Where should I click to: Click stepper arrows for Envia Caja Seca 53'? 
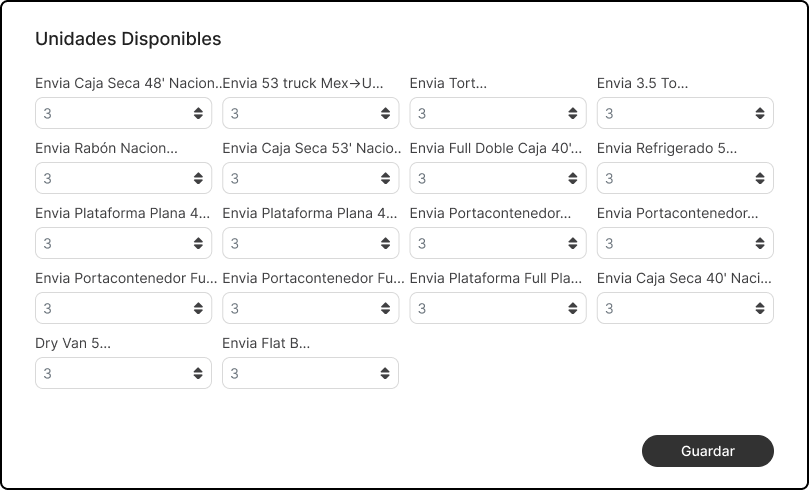(x=385, y=179)
